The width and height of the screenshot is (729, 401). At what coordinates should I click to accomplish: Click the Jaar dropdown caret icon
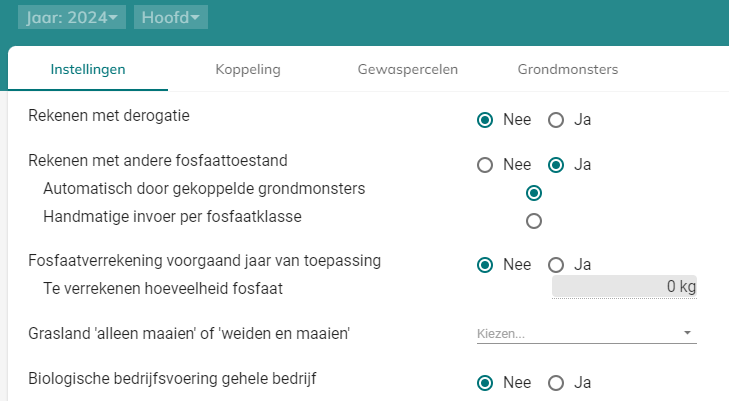coord(114,18)
